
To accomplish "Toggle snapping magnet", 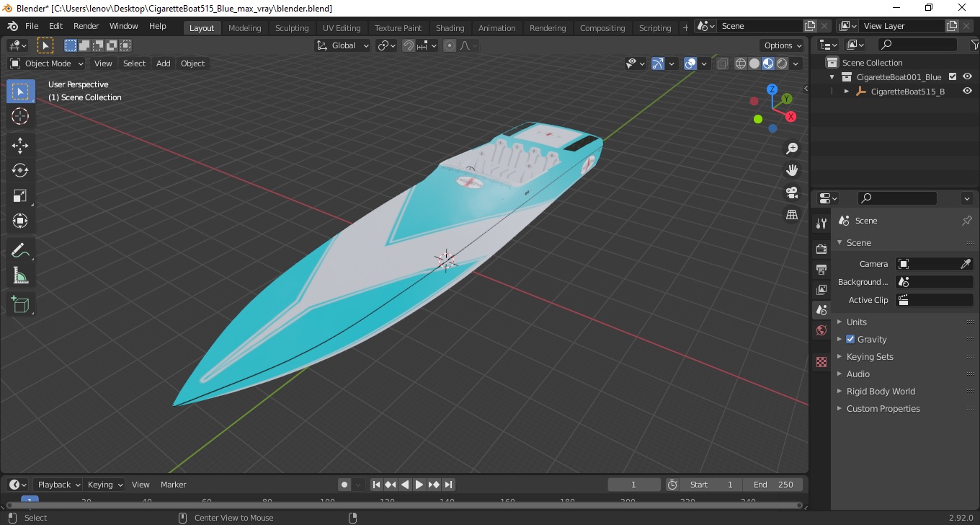I will click(x=409, y=45).
